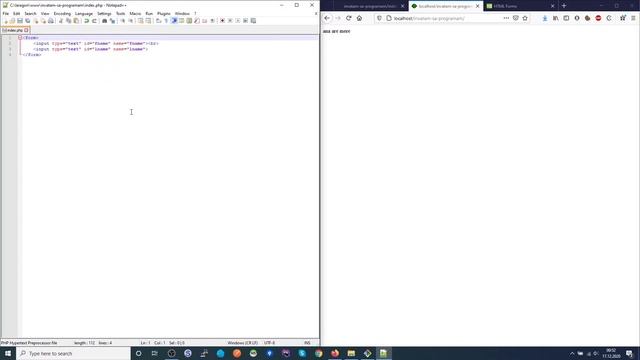Open the Macro menu
640x360 pixels.
point(135,13)
